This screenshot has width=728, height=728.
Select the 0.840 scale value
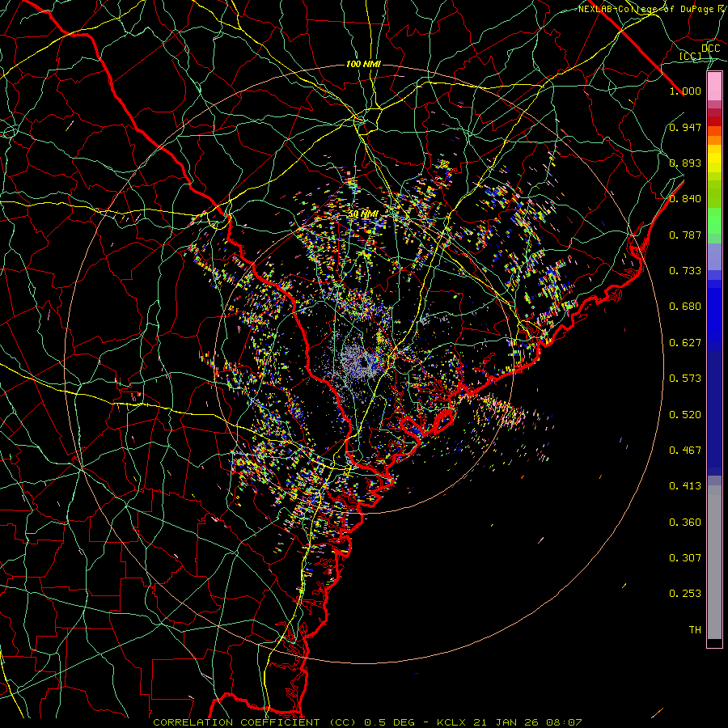pos(685,199)
